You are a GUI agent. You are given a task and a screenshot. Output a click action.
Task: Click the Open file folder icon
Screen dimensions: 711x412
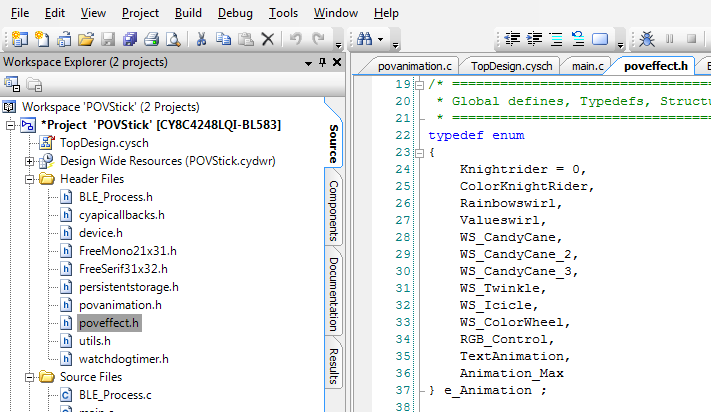pos(85,39)
